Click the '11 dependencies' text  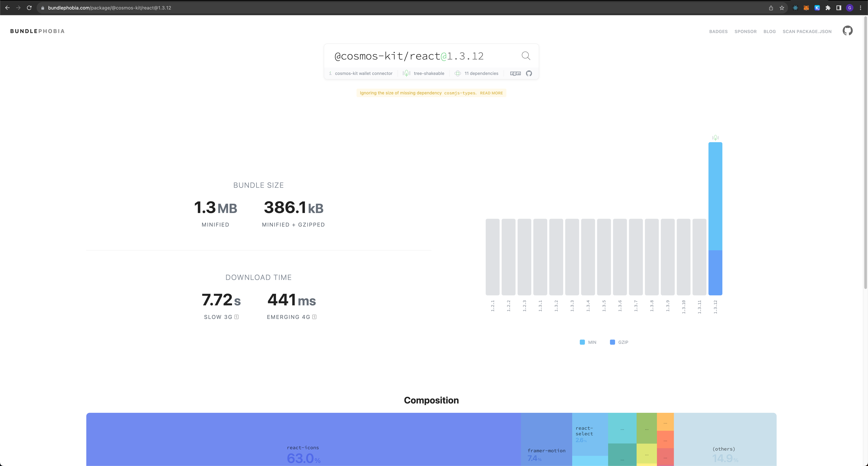point(481,73)
